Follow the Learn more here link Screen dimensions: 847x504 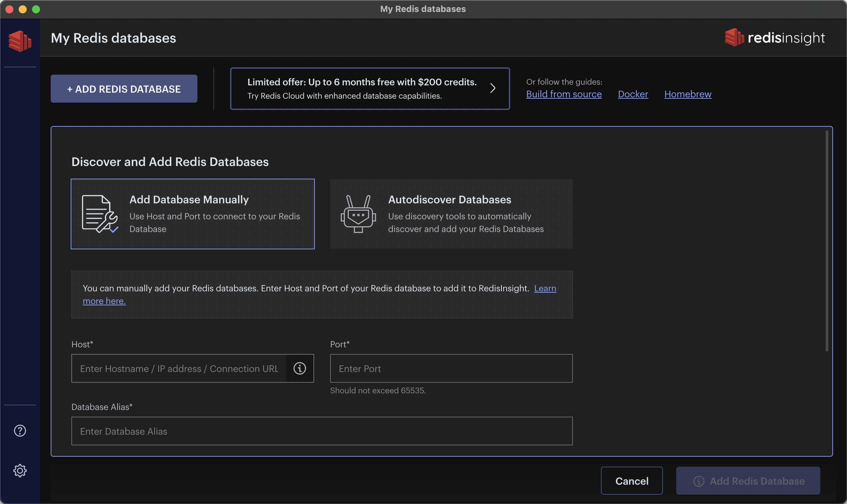click(545, 288)
